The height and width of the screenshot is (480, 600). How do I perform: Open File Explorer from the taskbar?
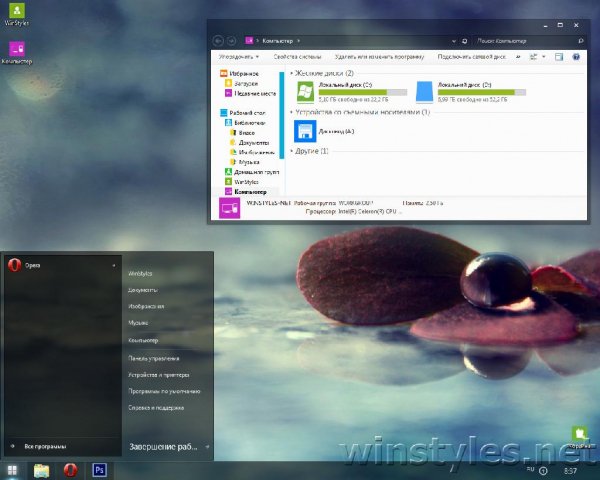click(41, 470)
